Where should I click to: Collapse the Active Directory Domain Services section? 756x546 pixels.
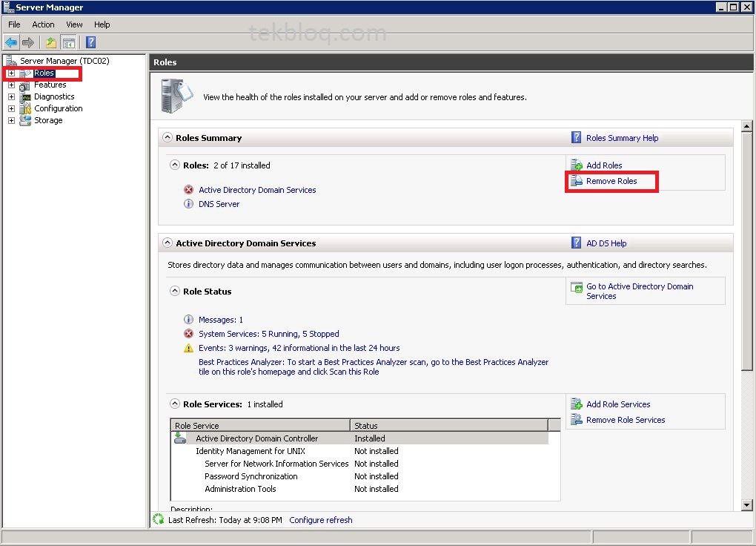click(x=168, y=243)
